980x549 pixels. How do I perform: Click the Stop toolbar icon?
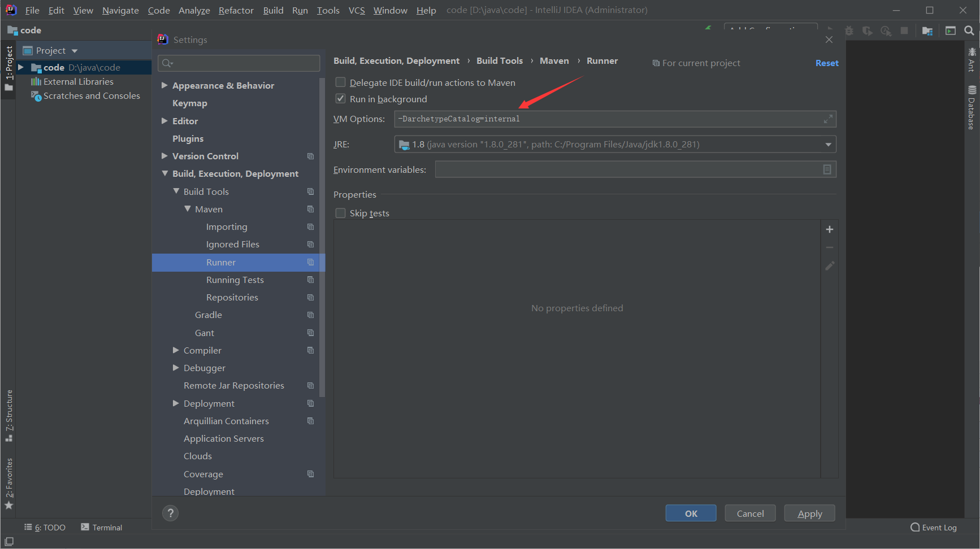click(x=904, y=30)
